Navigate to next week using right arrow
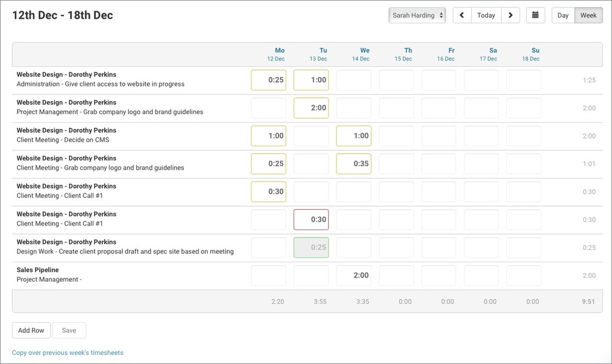Image resolution: width=612 pixels, height=364 pixels. point(510,15)
